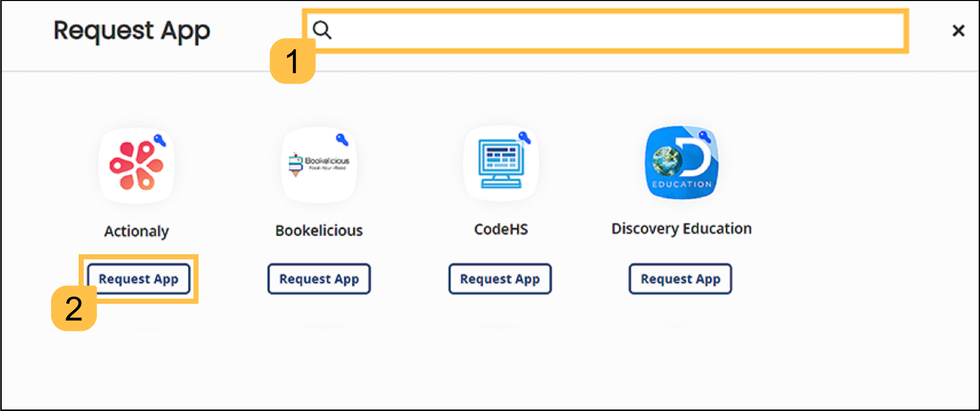This screenshot has height=411, width=980.
Task: Request the Discovery Education app
Action: [x=680, y=279]
